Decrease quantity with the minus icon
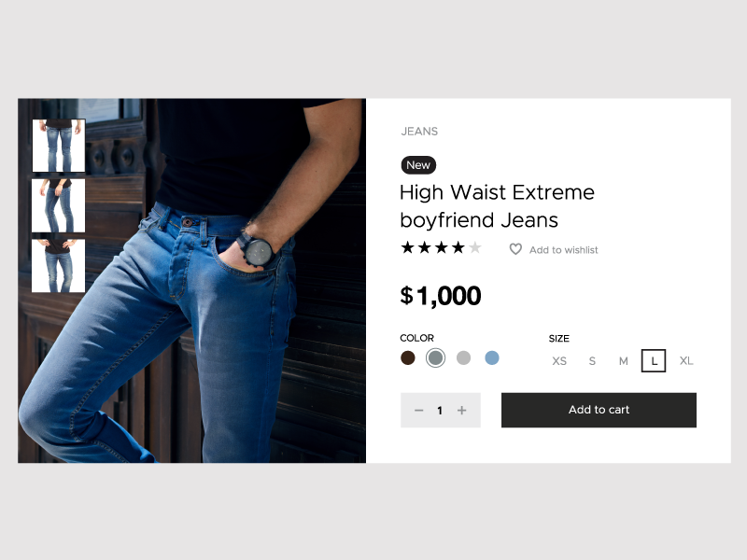 point(418,411)
